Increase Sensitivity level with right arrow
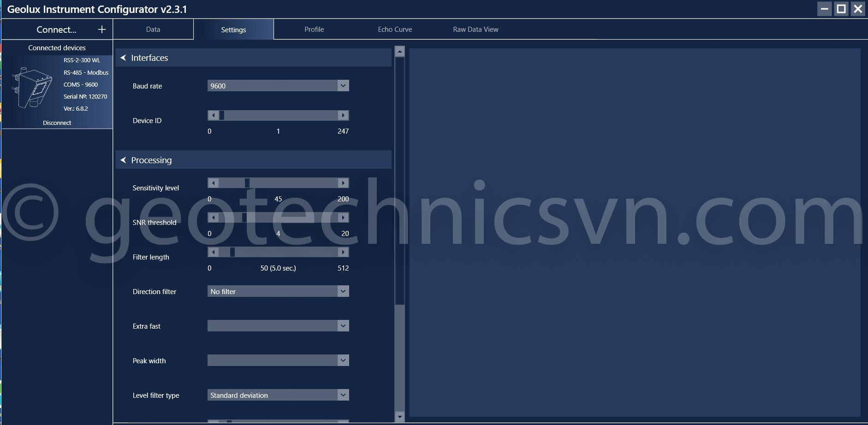The width and height of the screenshot is (868, 425). (343, 183)
